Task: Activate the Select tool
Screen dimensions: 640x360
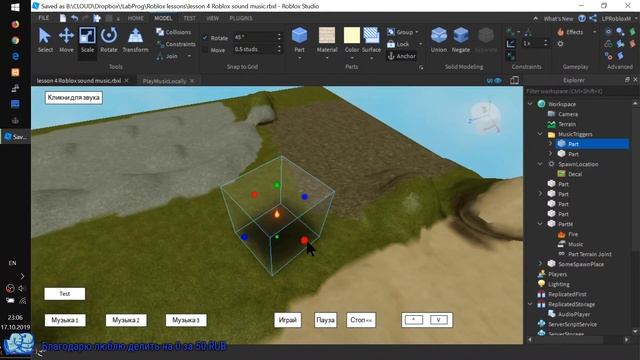Action: (45, 40)
